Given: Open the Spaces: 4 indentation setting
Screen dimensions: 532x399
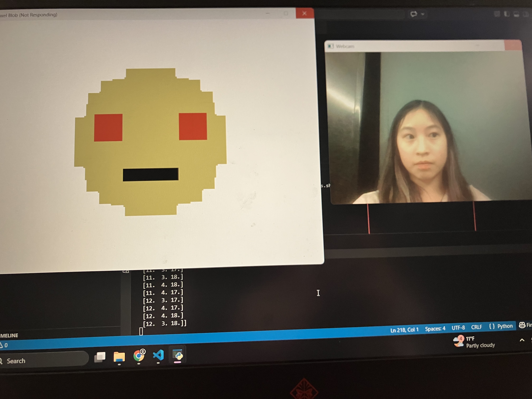Looking at the screenshot, I should click(435, 329).
